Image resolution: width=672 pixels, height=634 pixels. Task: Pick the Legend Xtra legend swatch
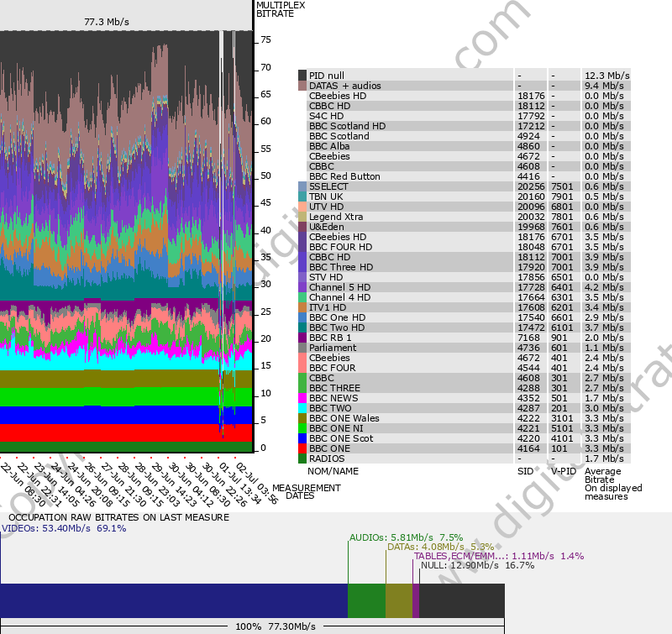pyautogui.click(x=302, y=217)
